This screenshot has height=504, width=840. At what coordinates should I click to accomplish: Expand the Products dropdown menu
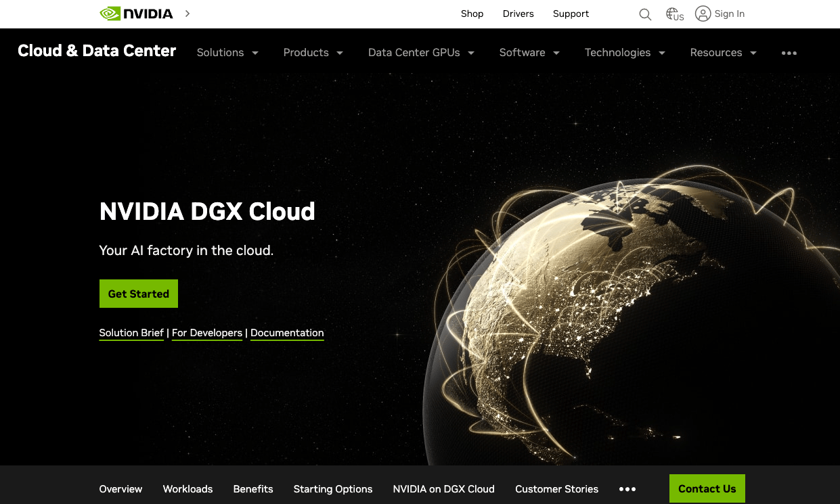pyautogui.click(x=313, y=53)
